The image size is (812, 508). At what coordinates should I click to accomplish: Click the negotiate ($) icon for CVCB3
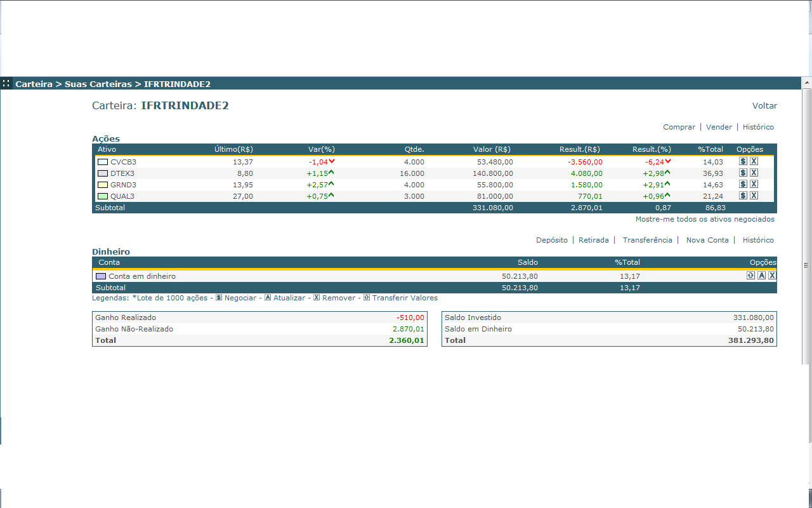pos(743,161)
